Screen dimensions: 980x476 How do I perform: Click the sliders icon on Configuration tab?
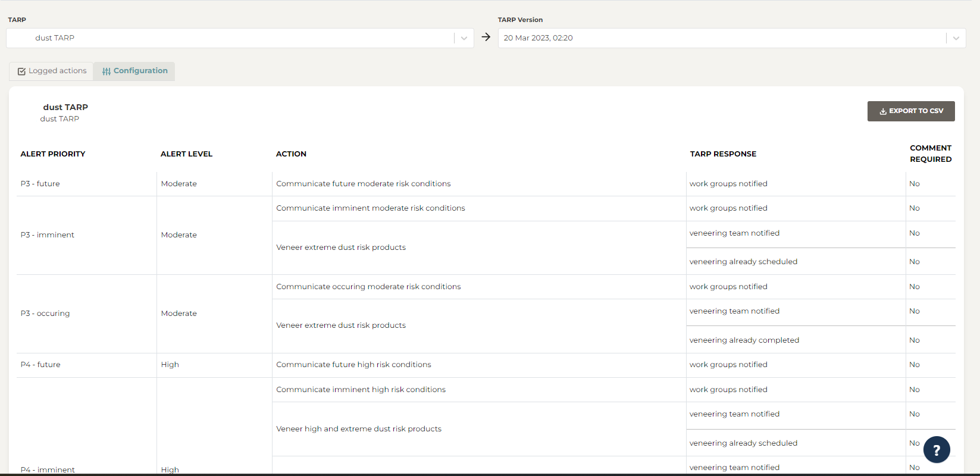pyautogui.click(x=107, y=71)
